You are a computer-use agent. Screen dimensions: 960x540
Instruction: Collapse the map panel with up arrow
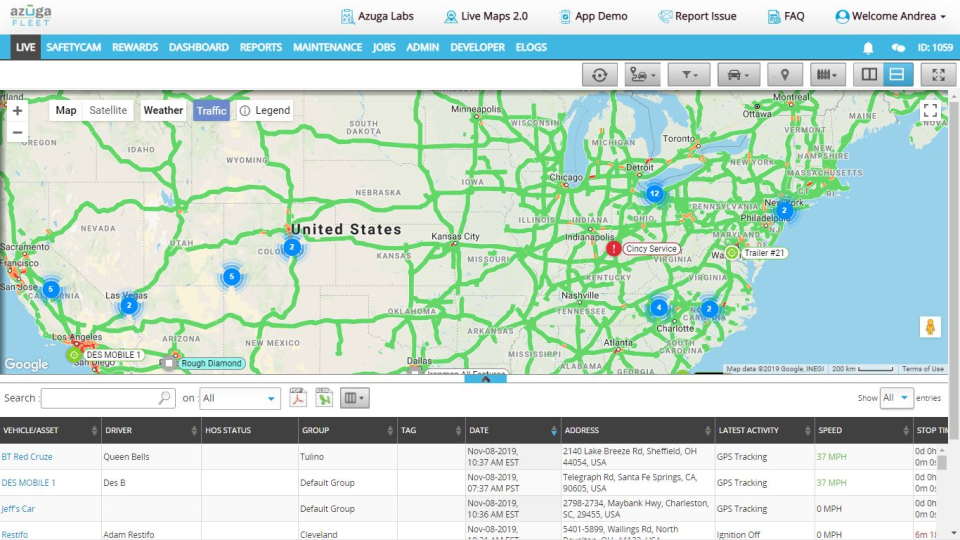click(486, 378)
